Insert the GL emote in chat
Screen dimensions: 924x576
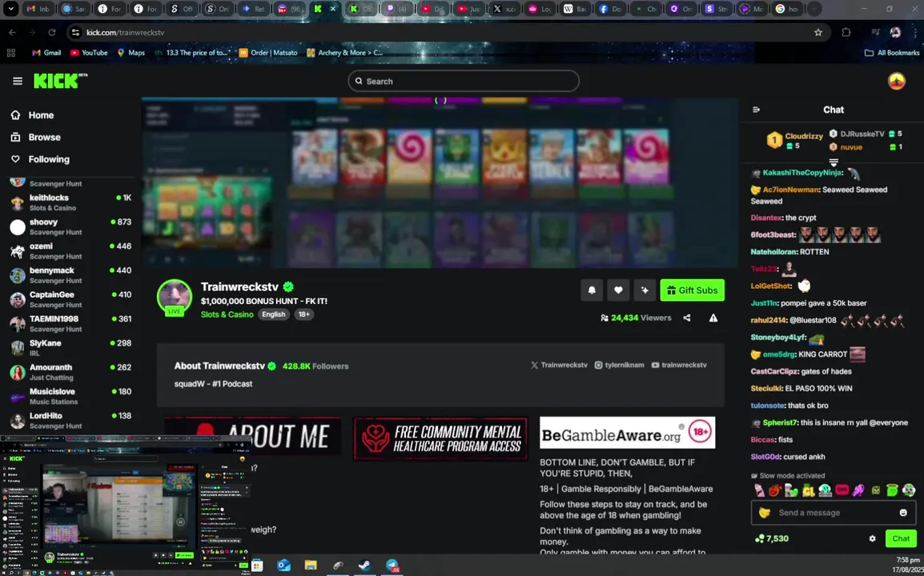[809, 490]
